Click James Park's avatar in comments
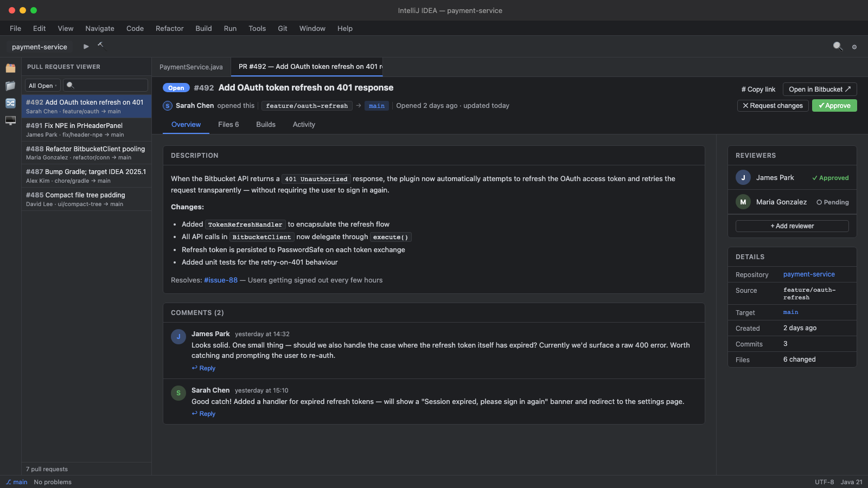868x488 pixels. (x=178, y=337)
